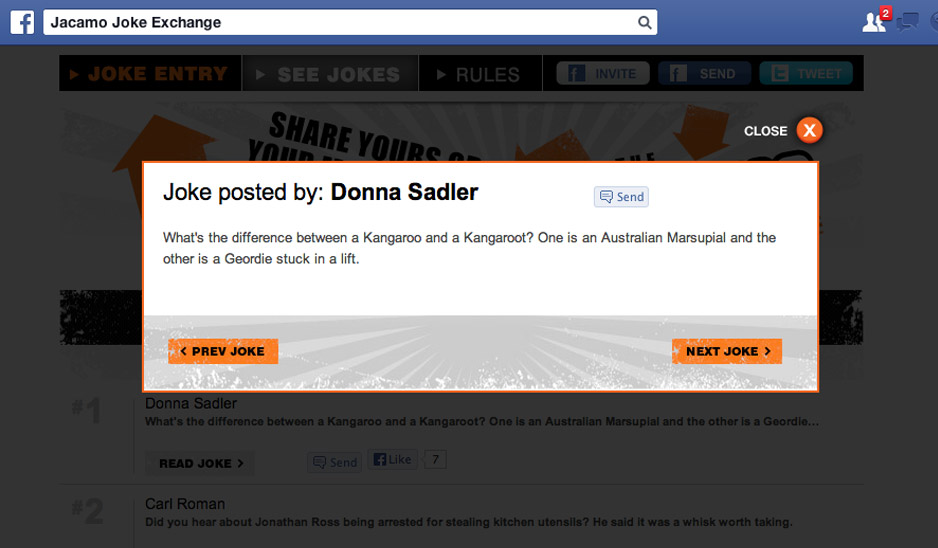Viewport: 938px width, 548px height.
Task: Open the Rules tab
Action: pos(480,74)
